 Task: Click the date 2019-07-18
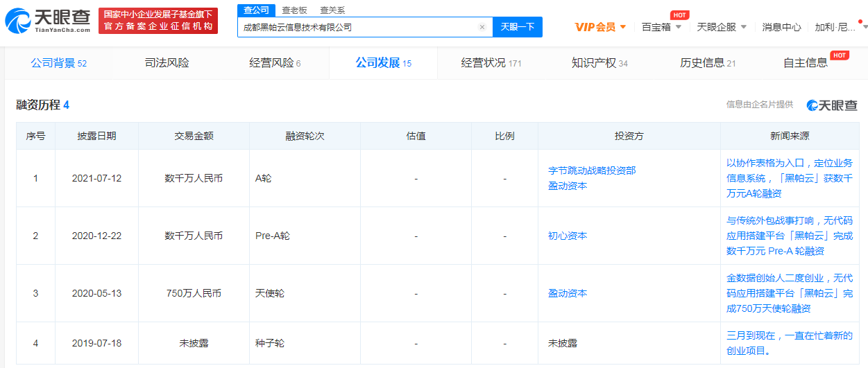click(96, 343)
